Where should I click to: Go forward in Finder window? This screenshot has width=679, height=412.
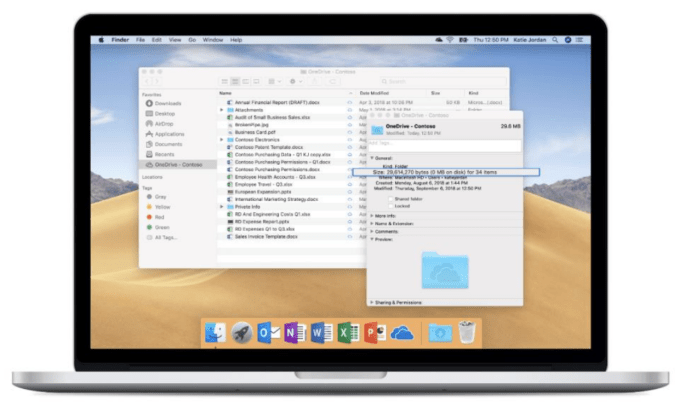(157, 81)
